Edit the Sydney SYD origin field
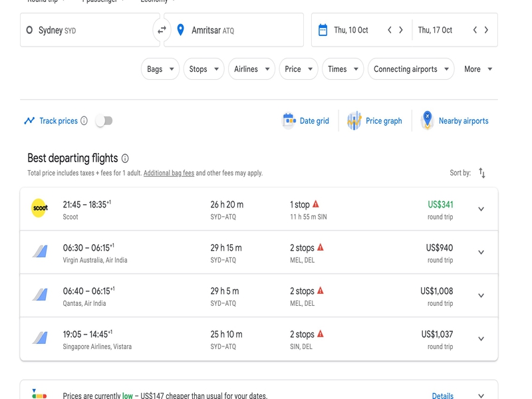The height and width of the screenshot is (399, 532). click(x=90, y=30)
